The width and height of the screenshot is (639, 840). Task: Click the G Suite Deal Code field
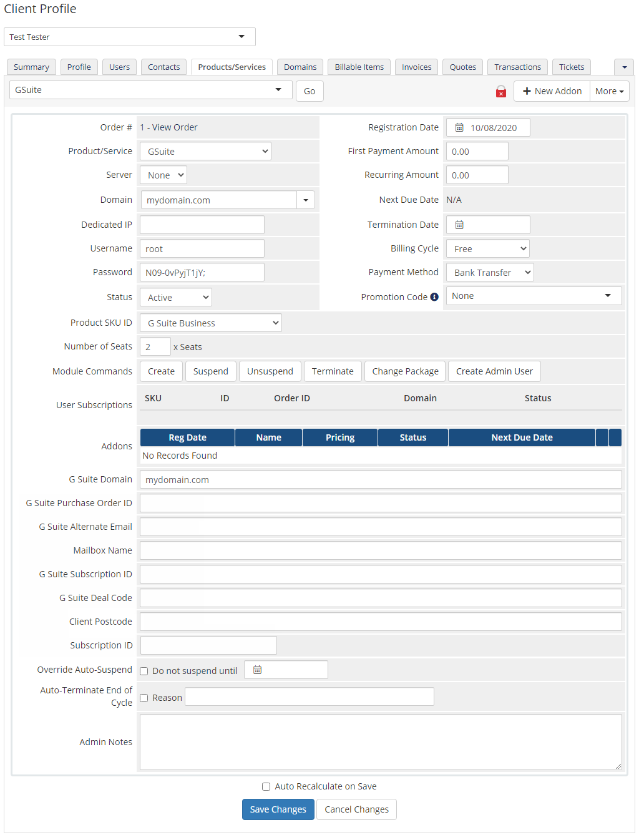point(381,598)
